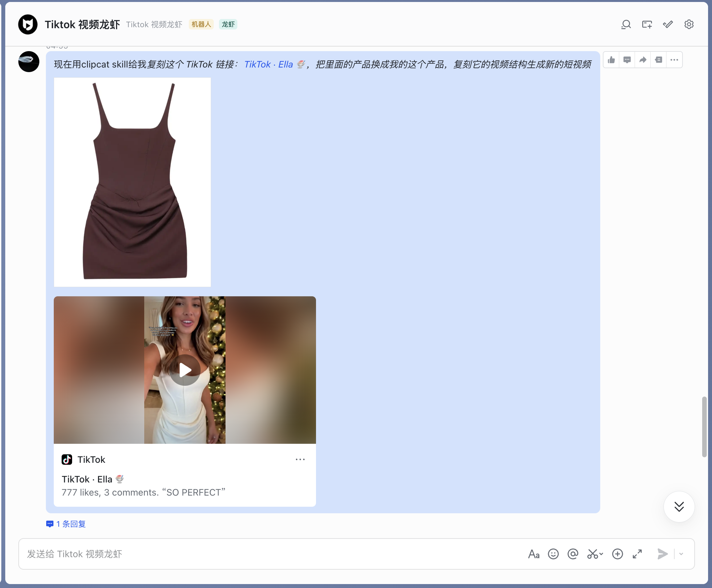Expand the screenshot scissors dropdown
Image resolution: width=712 pixels, height=588 pixels.
(601, 554)
